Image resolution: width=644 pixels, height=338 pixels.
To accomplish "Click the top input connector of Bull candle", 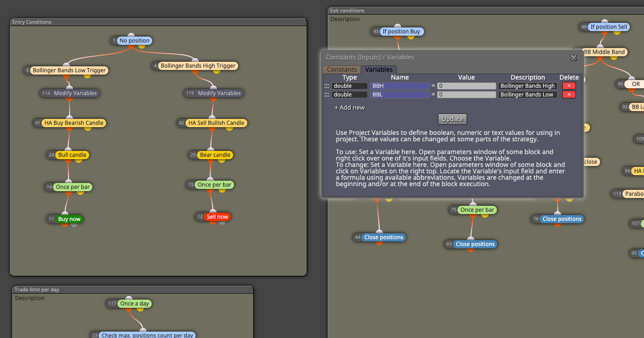I will pyautogui.click(x=68, y=150).
